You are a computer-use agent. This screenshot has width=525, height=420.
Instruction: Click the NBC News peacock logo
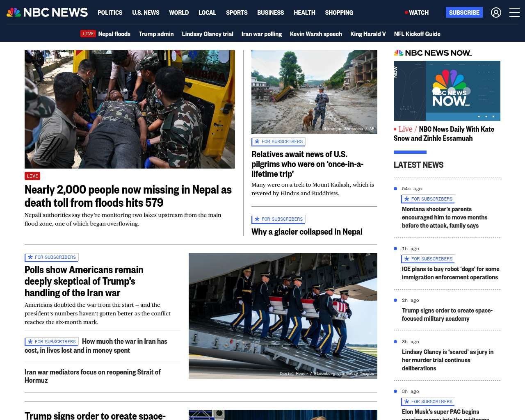[47, 12]
